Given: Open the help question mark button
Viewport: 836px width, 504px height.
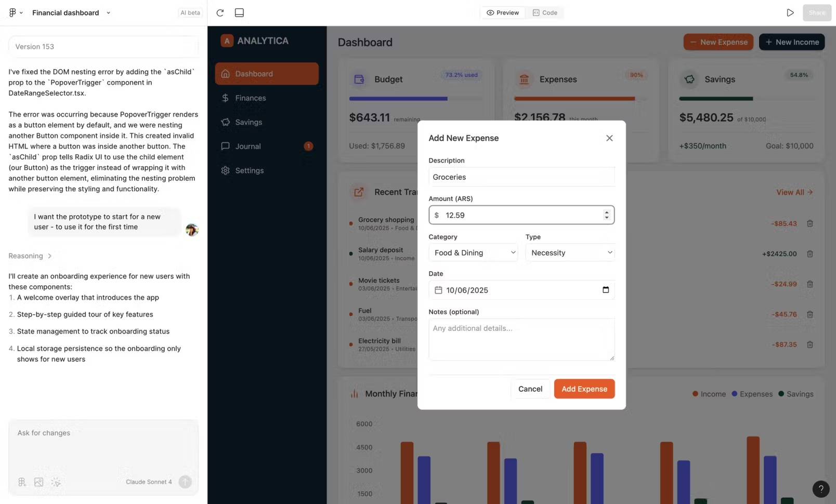Looking at the screenshot, I should [821, 488].
